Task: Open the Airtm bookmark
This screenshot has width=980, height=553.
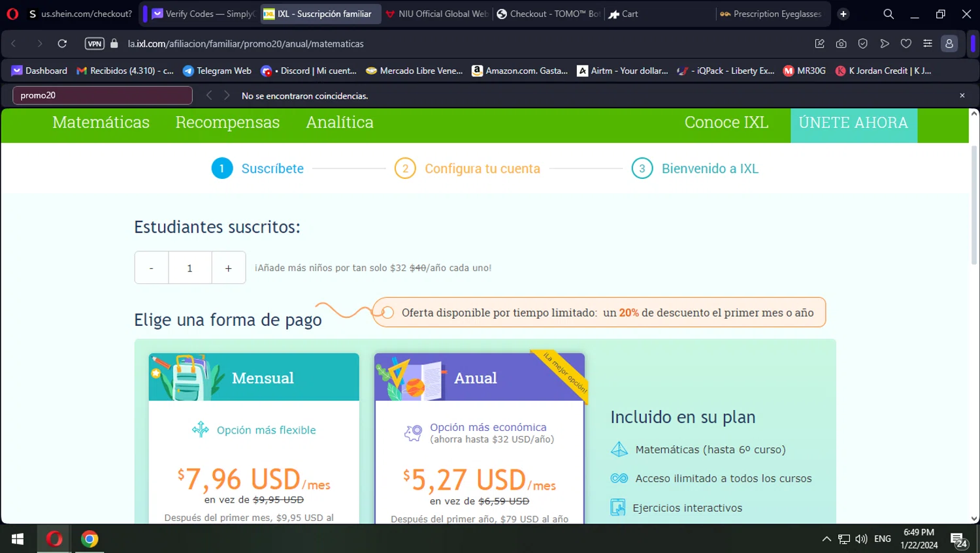Action: point(623,71)
